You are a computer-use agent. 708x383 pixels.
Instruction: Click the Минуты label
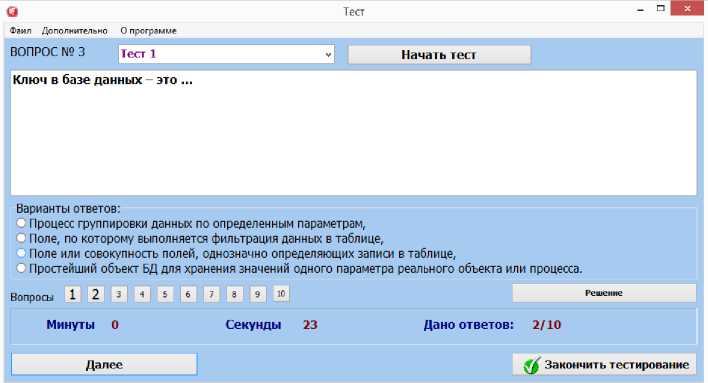[70, 325]
